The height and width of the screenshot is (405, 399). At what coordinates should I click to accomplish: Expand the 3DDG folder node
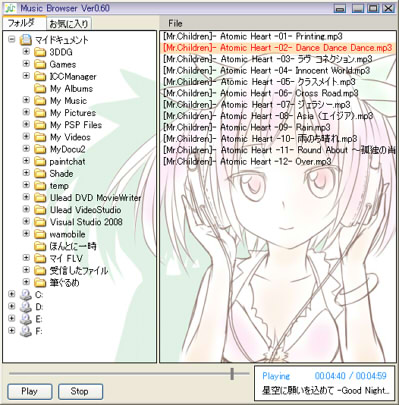(x=26, y=52)
